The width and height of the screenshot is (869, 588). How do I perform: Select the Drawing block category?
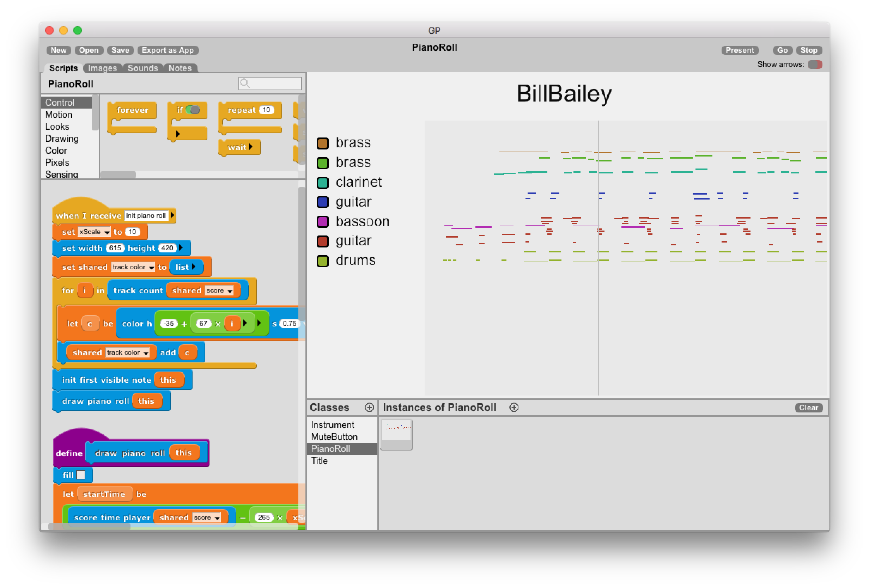(x=66, y=138)
